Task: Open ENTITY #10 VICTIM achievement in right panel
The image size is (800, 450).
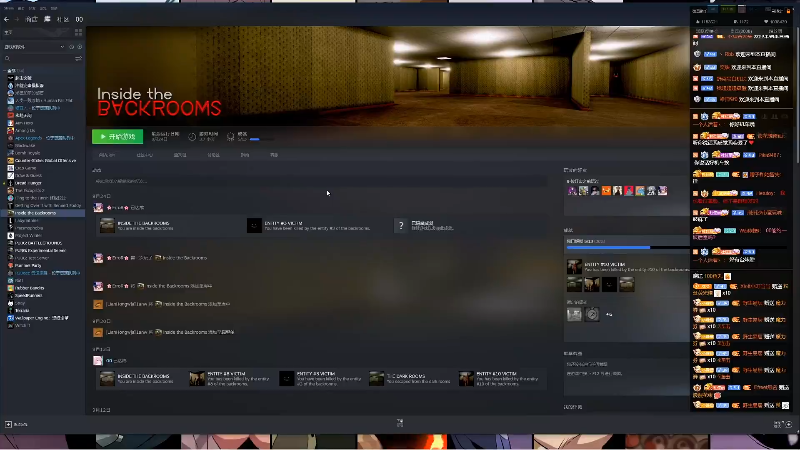Action: coord(628,267)
